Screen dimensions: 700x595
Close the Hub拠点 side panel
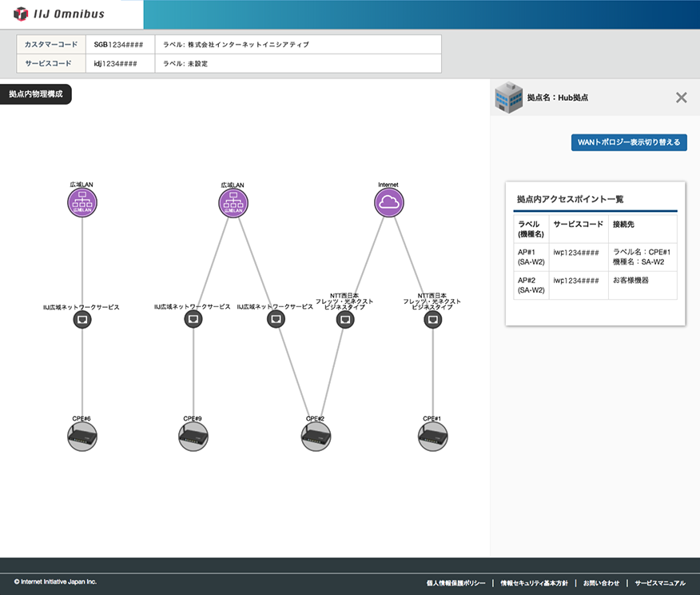pos(681,98)
